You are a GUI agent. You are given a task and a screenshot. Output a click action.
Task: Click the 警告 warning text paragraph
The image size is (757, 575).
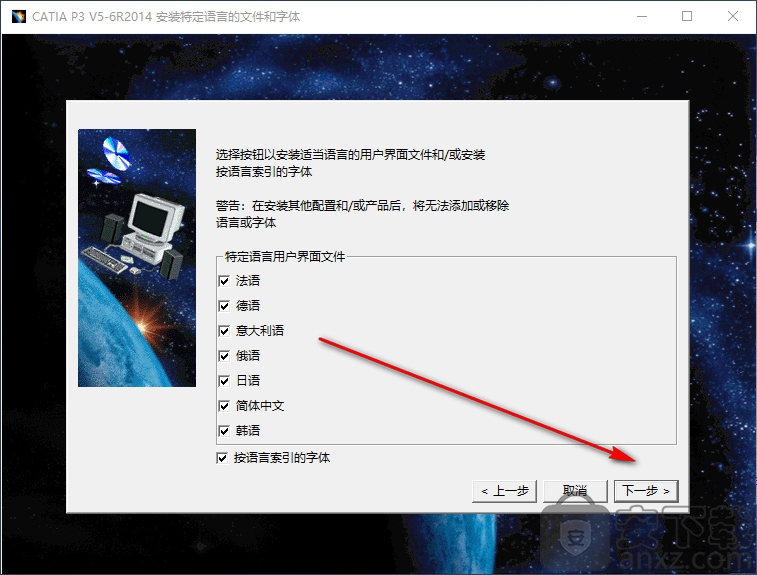(x=362, y=214)
